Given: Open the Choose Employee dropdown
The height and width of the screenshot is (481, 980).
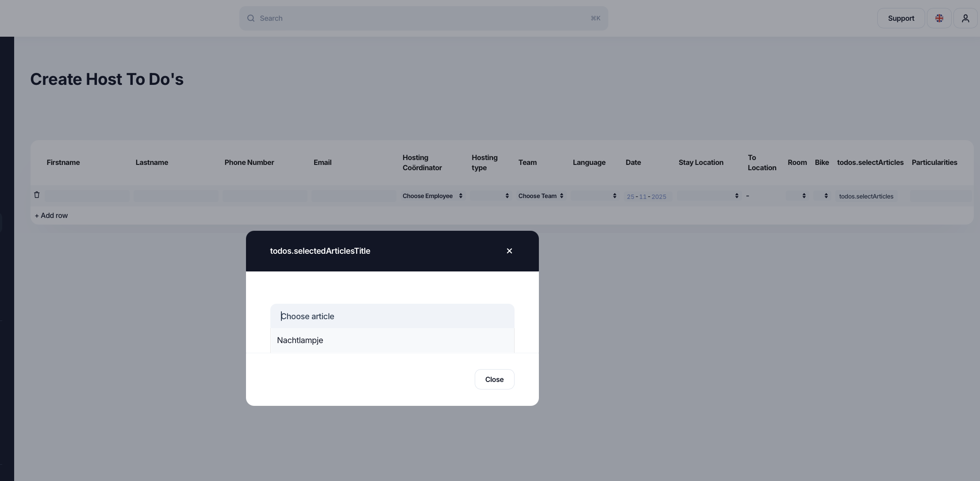Looking at the screenshot, I should (432, 196).
